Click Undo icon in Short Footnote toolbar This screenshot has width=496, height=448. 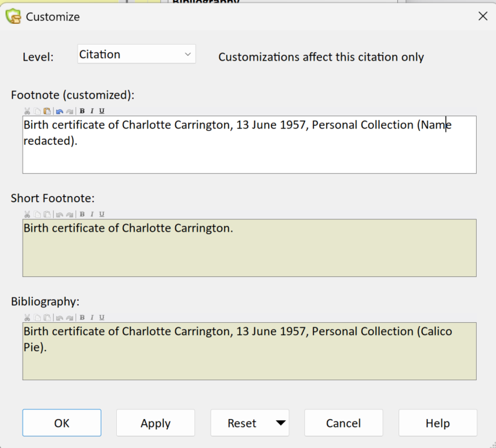[59, 214]
